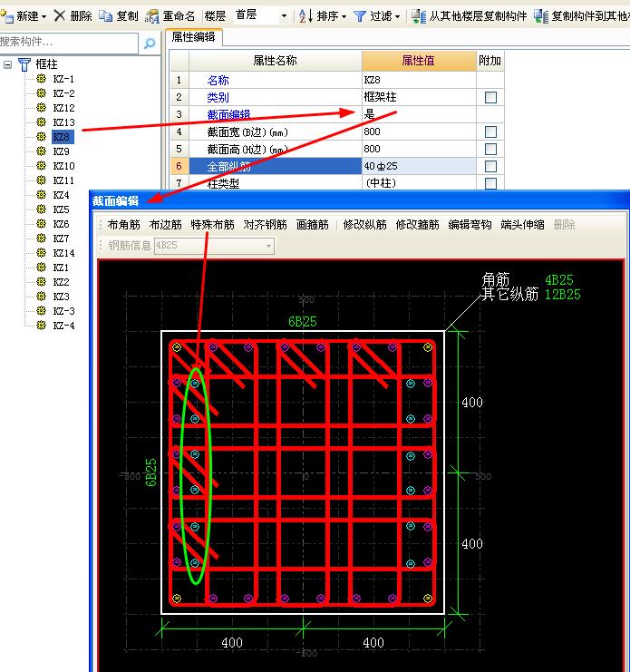Click gear icon beside KZ4
This screenshot has height=672, width=630.
pos(41,195)
